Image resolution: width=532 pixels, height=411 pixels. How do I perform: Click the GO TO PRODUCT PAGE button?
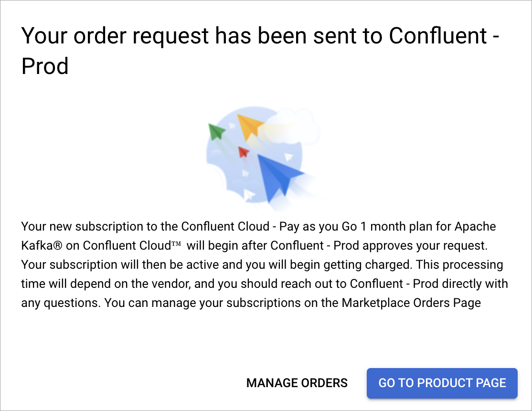tap(442, 383)
